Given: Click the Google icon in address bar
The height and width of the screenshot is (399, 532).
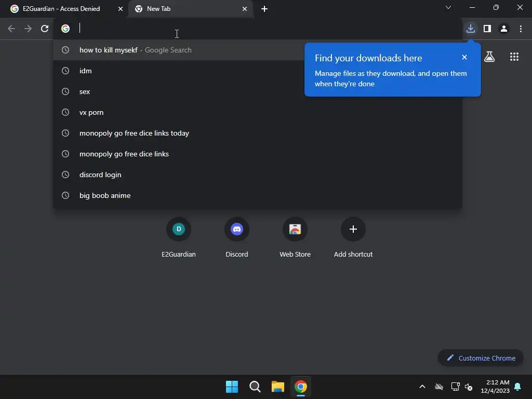Looking at the screenshot, I should tap(65, 29).
